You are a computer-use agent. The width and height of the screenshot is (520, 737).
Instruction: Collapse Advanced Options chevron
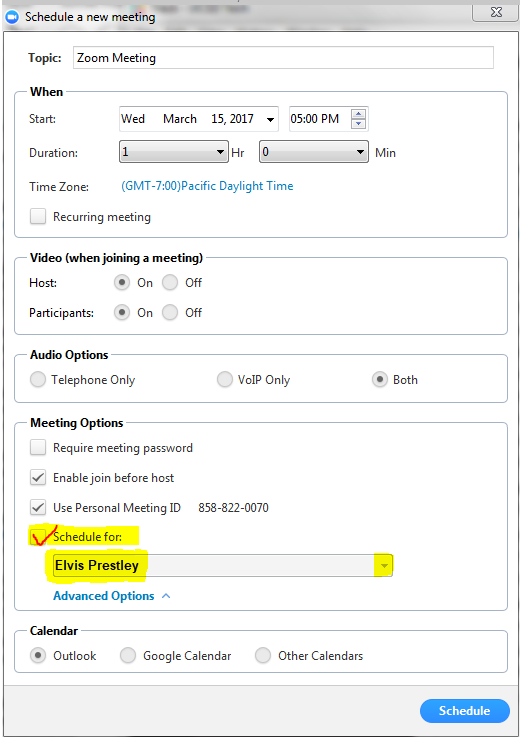166,596
